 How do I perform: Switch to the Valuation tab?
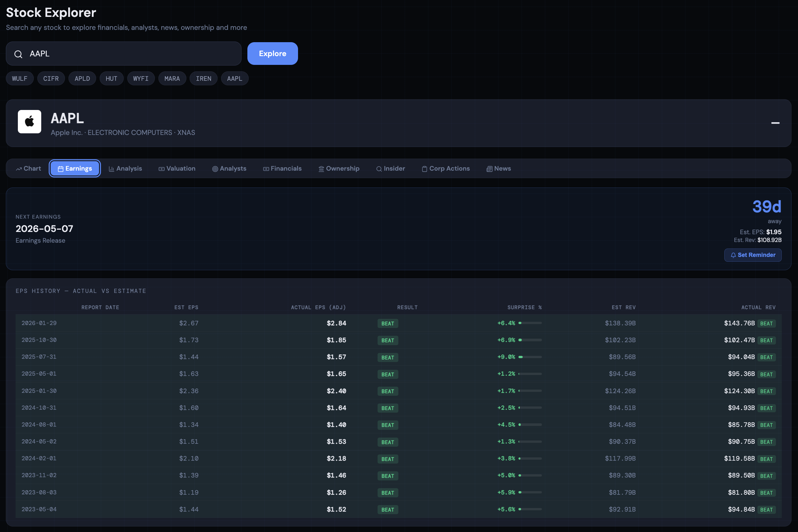point(177,169)
